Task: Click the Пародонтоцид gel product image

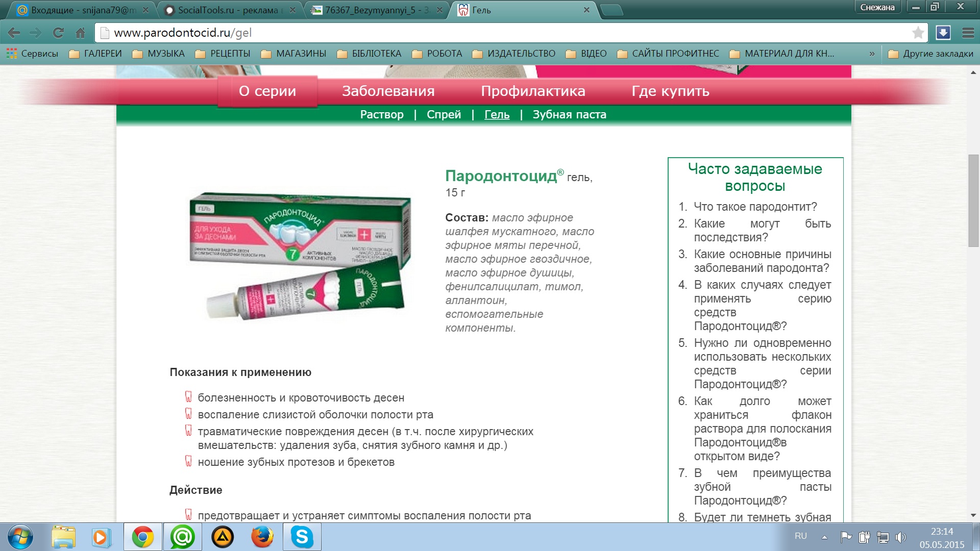Action: (300, 256)
